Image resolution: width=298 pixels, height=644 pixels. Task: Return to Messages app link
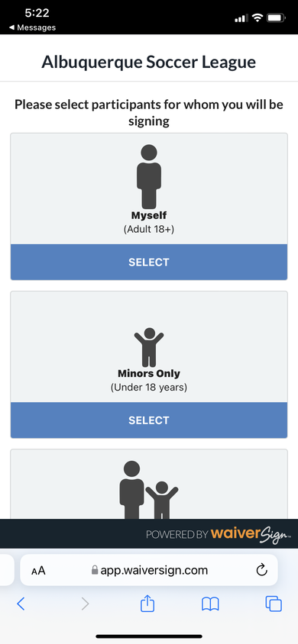pos(32,27)
